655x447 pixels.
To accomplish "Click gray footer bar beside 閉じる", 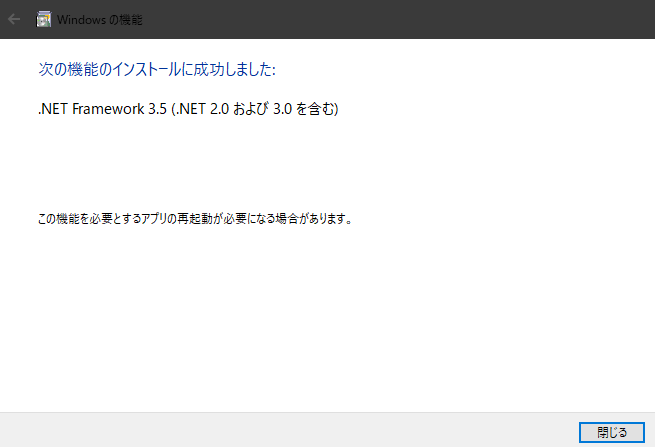I will (288, 430).
